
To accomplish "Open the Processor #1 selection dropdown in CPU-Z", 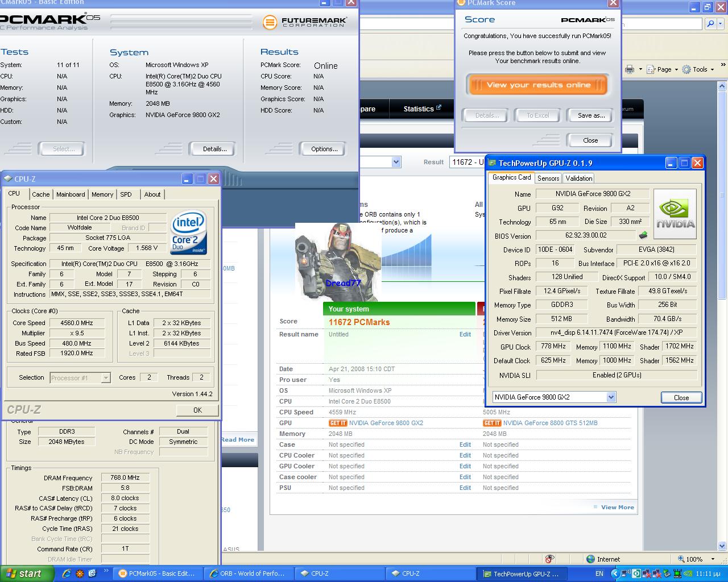I will tap(105, 377).
